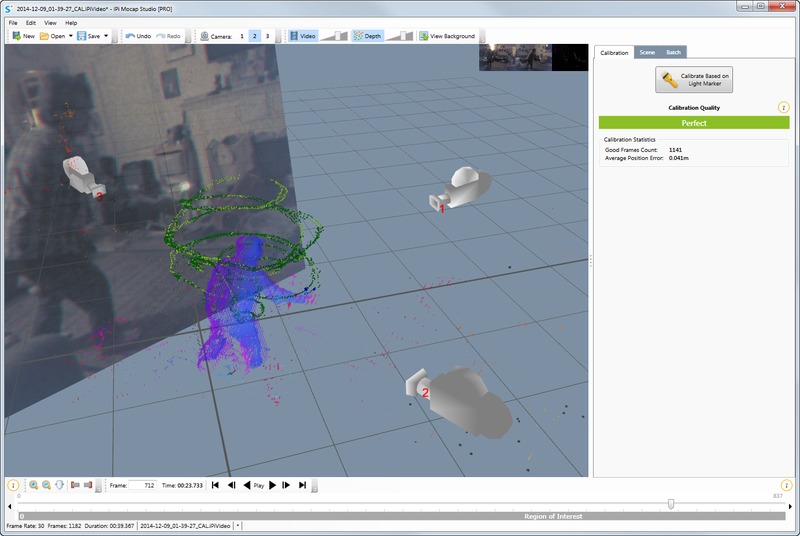Open the View Background option

pos(447,36)
